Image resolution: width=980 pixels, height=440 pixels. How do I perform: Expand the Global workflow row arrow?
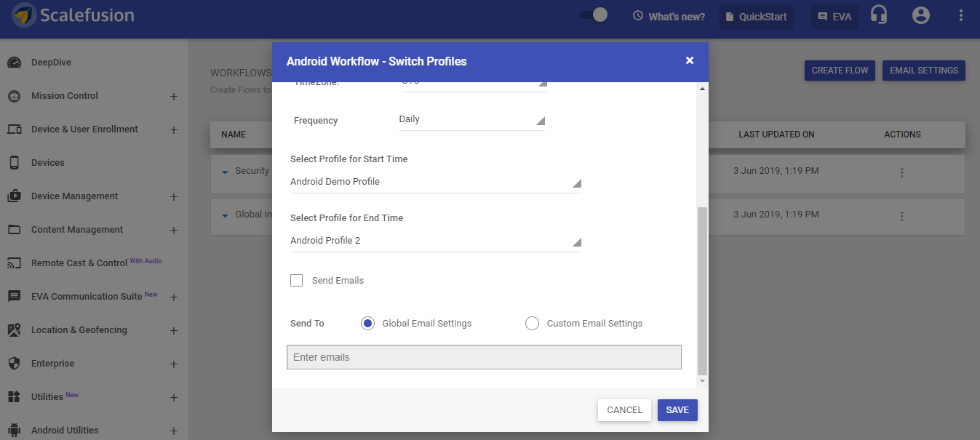[x=225, y=215]
